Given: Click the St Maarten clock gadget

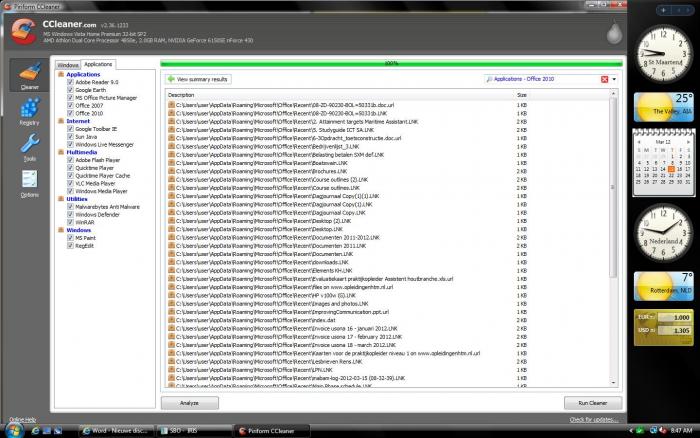Looking at the screenshot, I should pyautogui.click(x=663, y=53).
